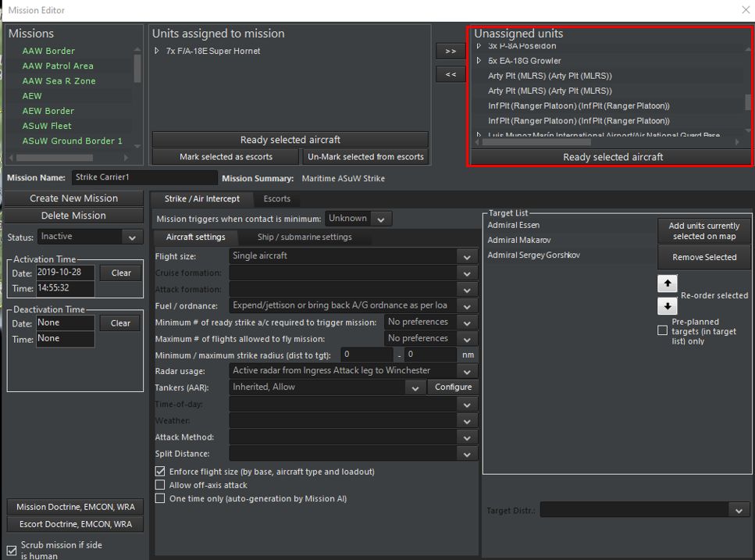This screenshot has height=560, width=755.
Task: Move target down with the down-arrow re-order button
Action: (x=667, y=305)
